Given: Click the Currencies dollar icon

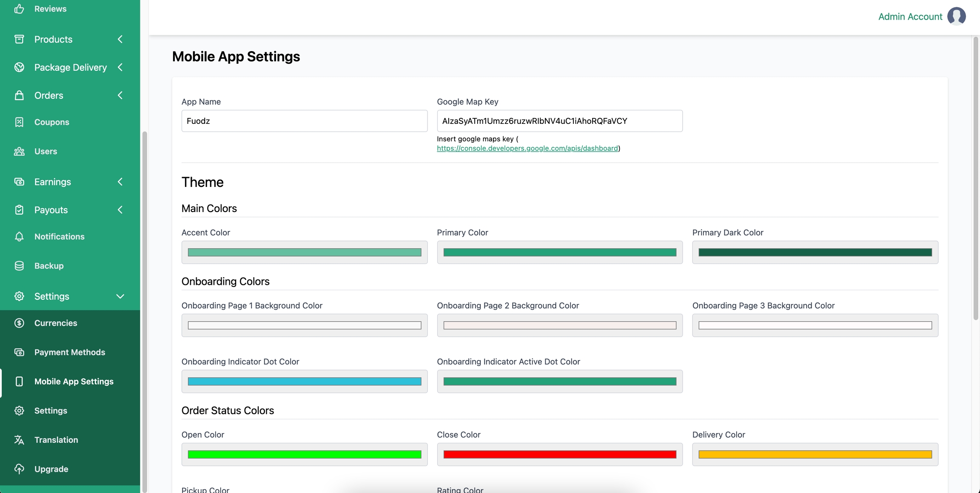Looking at the screenshot, I should pyautogui.click(x=19, y=323).
